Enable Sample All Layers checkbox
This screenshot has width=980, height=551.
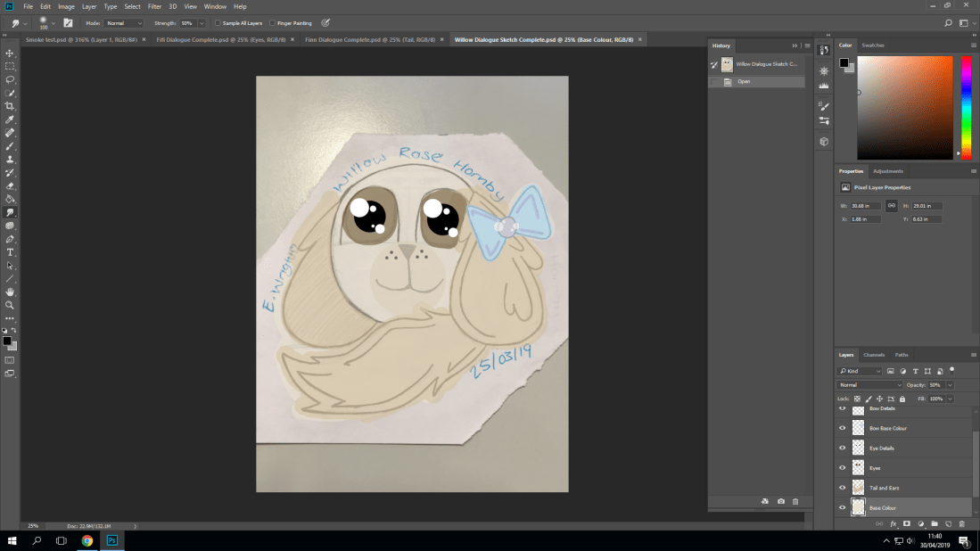(218, 23)
